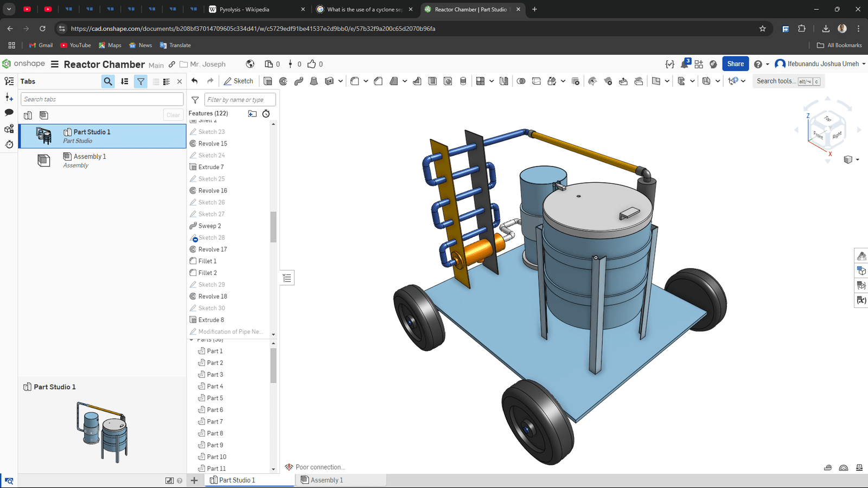Screen dimensions: 868x488
Task: Click the rebuild time stopwatch icon
Action: click(x=266, y=113)
